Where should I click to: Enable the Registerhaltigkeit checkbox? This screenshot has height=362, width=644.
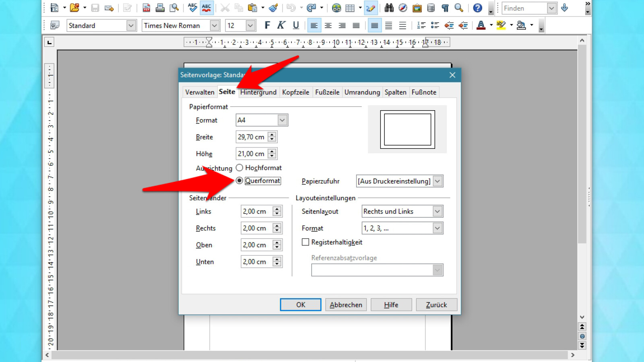click(x=305, y=242)
